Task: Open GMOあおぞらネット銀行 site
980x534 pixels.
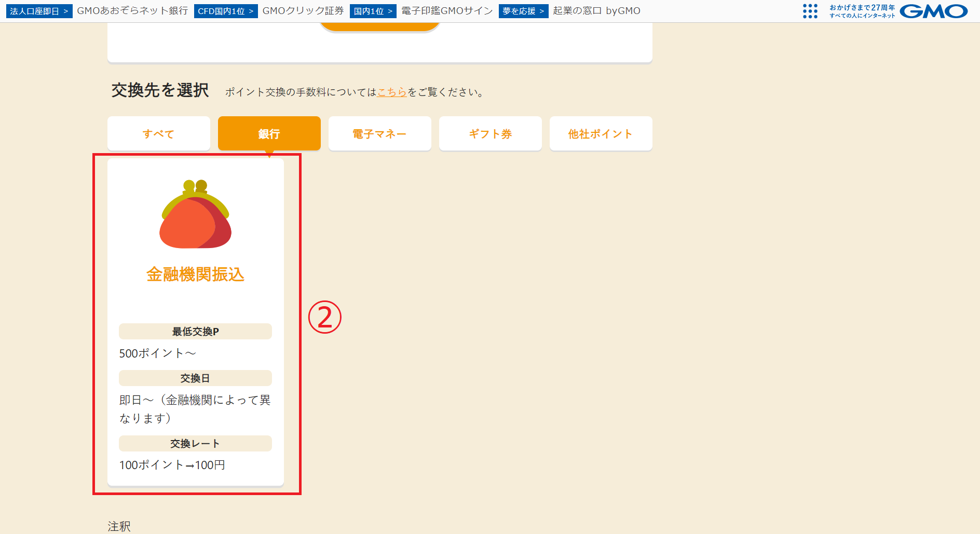Action: pyautogui.click(x=132, y=10)
